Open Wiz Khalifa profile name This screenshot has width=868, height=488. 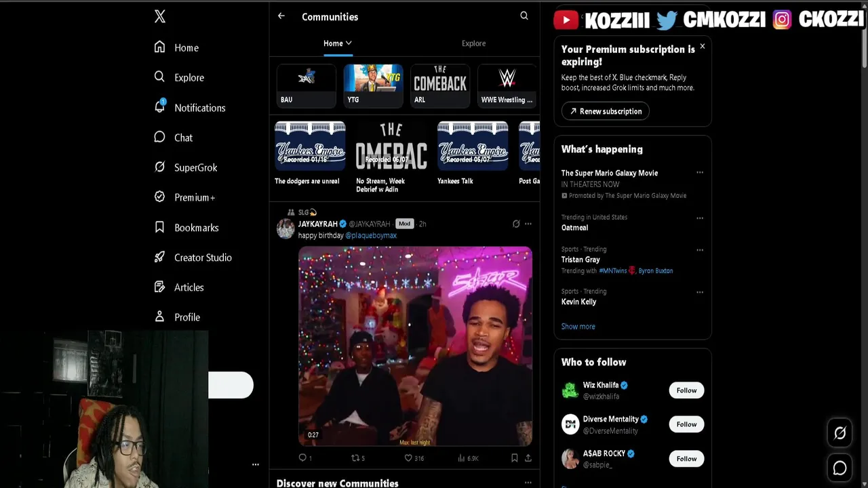pos(601,385)
